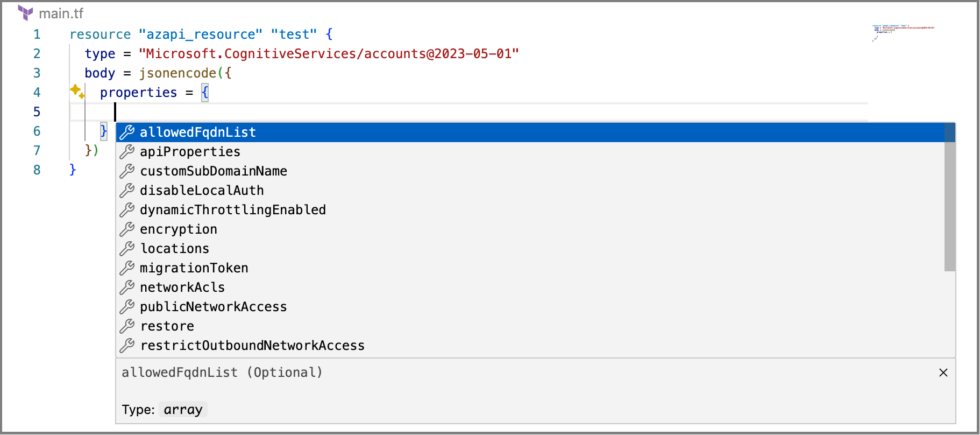Viewport: 980px width, 435px height.
Task: Switch to the main.tf tab
Action: pos(62,13)
